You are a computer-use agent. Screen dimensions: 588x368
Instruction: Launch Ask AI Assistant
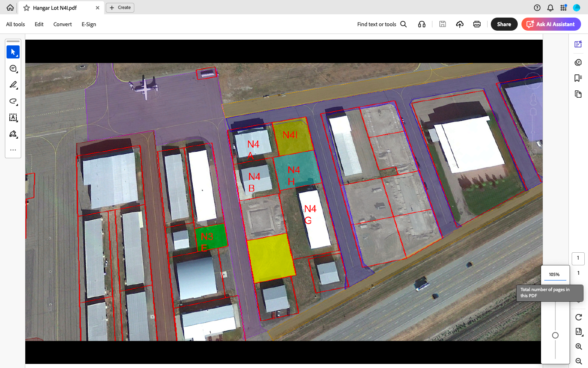551,24
